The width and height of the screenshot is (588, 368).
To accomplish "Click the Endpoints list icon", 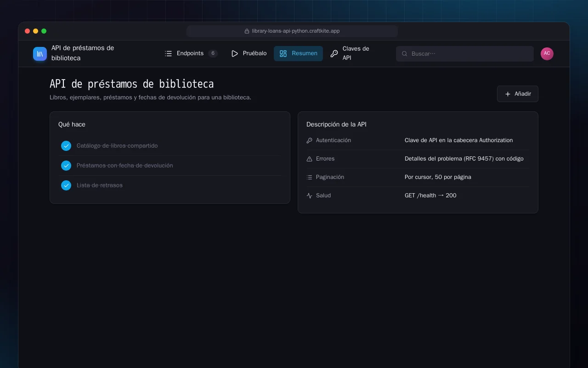I will (x=169, y=53).
